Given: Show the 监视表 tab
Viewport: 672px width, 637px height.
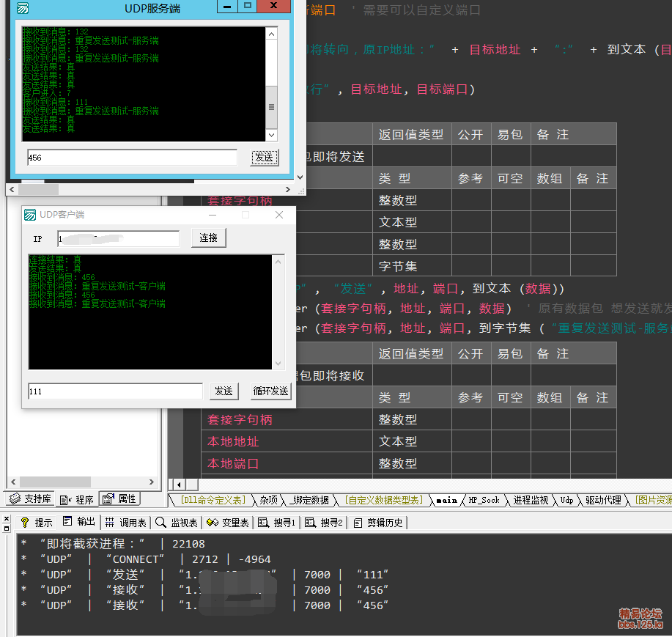Looking at the screenshot, I should click(x=177, y=523).
